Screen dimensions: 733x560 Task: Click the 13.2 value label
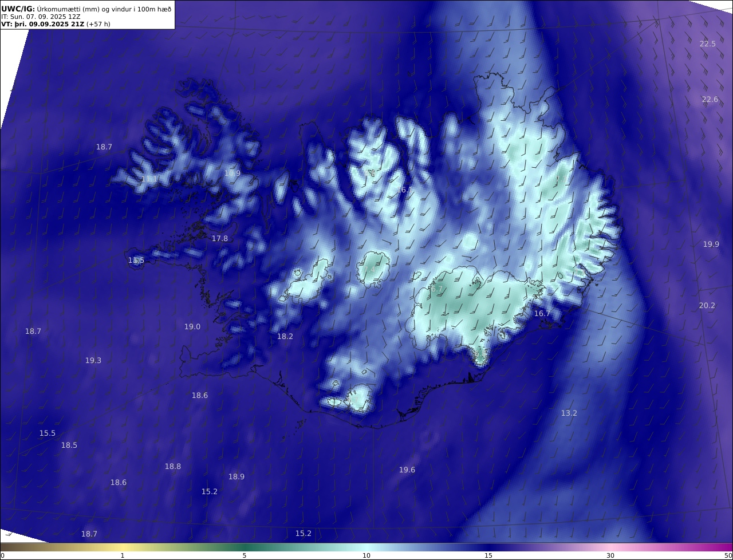pyautogui.click(x=569, y=413)
